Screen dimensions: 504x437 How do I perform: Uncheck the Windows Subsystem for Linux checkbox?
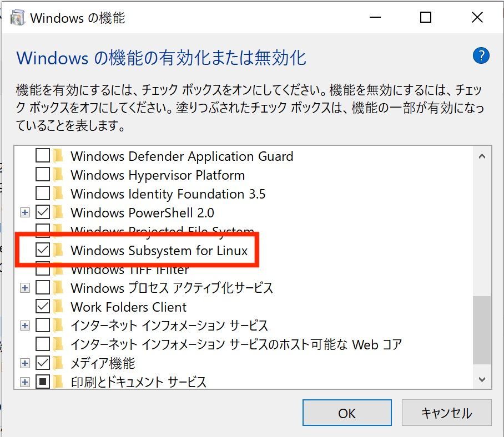pyautogui.click(x=42, y=250)
